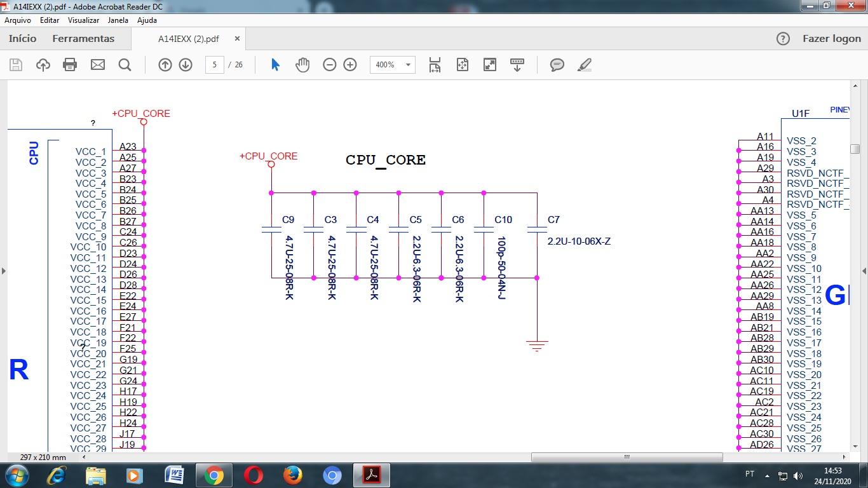This screenshot has width=868, height=488.
Task: Click the PT language indicator
Action: 750,474
